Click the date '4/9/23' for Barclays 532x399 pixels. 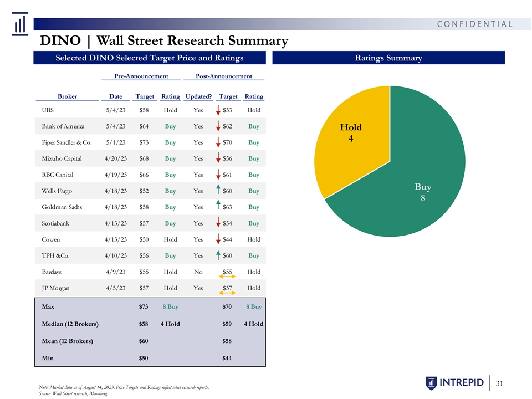116,272
